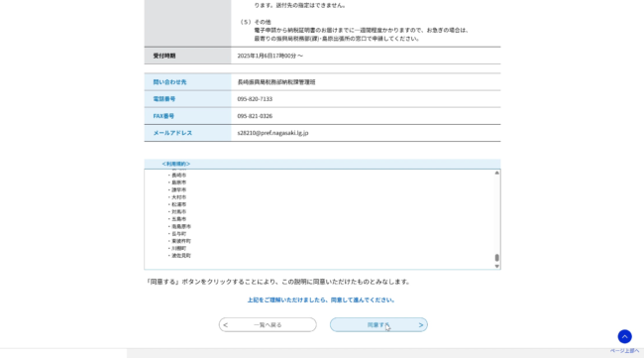Viewport: 644px width, 358px height.
Task: Click 東彼杵町 in the terms list
Action: click(x=181, y=241)
